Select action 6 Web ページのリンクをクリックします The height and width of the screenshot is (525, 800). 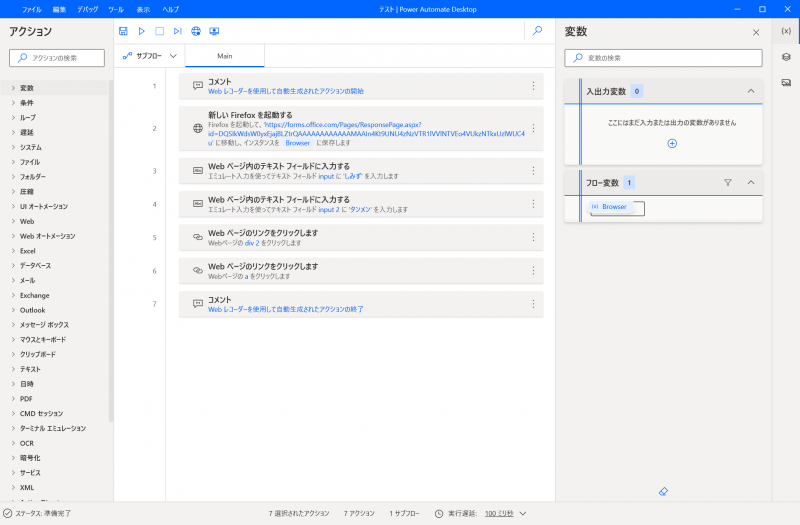point(361,271)
